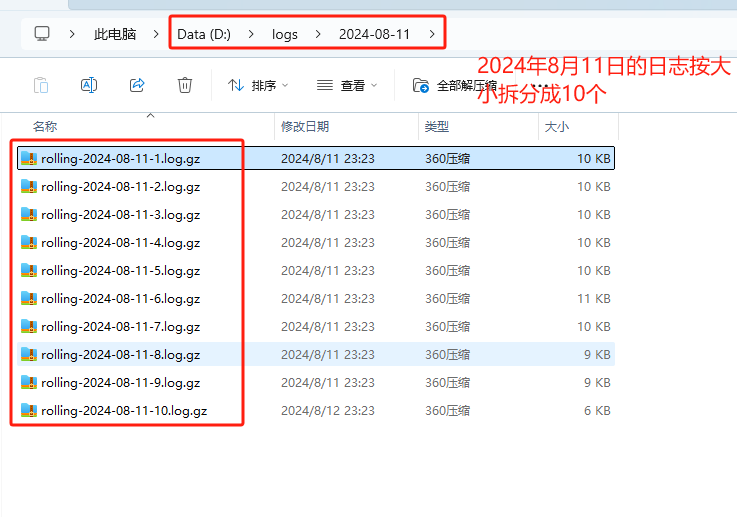Expand chevron after 此电脑
The height and width of the screenshot is (517, 737).
coord(156,34)
